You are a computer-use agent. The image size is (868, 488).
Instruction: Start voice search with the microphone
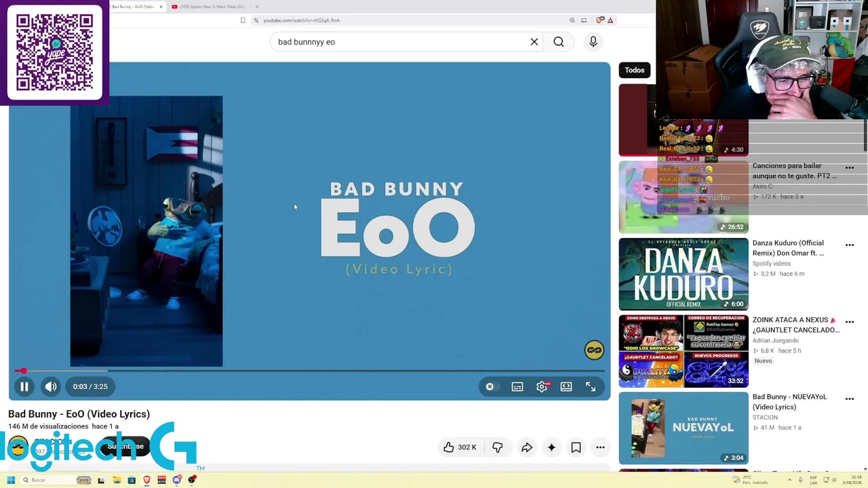click(x=593, y=42)
